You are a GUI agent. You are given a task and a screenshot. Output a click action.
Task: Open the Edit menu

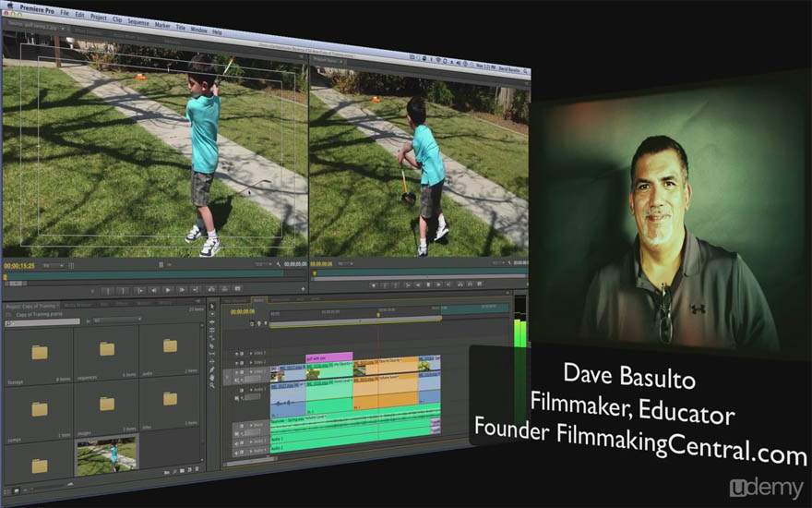(x=79, y=14)
